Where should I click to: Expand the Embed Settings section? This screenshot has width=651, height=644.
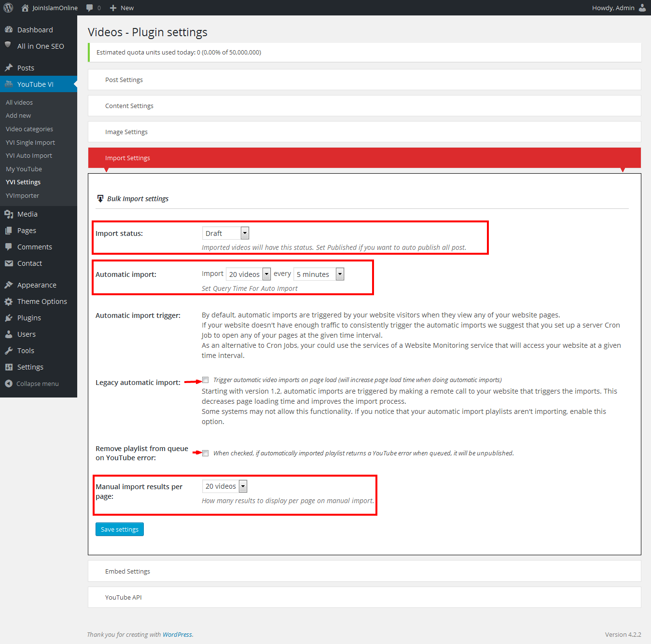coord(128,571)
